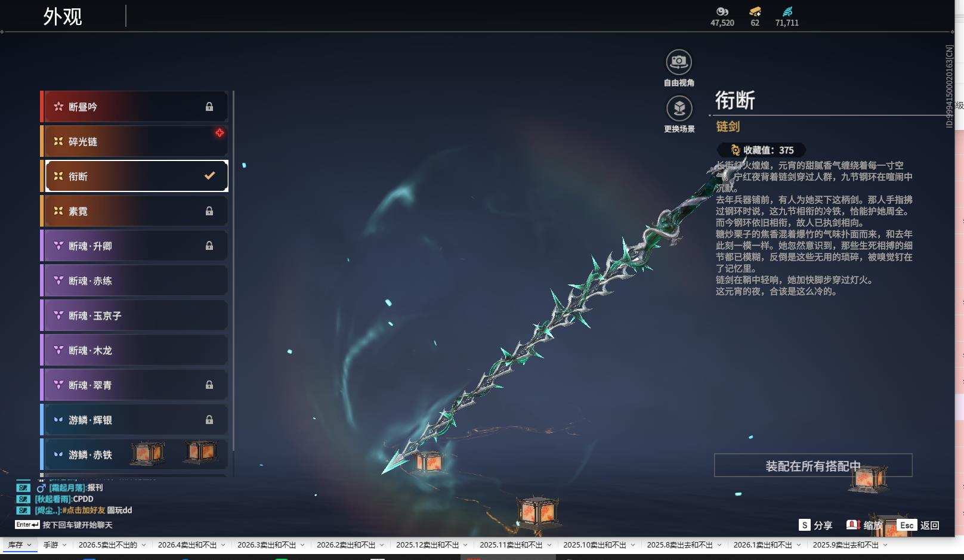Click the 链剑 weapon type label

(x=728, y=126)
